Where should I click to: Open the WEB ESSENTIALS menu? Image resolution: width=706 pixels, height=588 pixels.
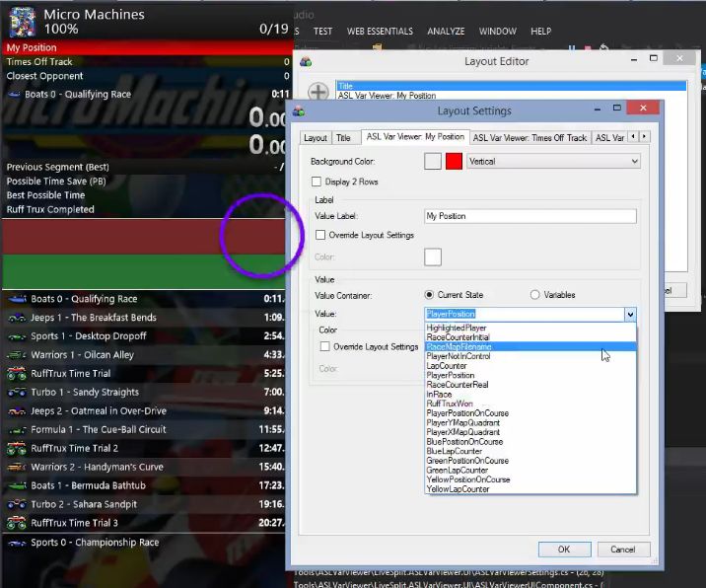click(x=380, y=32)
